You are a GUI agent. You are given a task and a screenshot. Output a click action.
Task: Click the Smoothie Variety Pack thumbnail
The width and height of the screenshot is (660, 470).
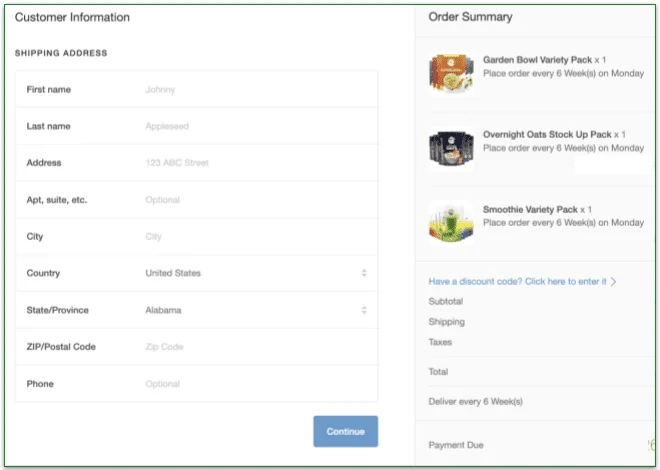[451, 222]
